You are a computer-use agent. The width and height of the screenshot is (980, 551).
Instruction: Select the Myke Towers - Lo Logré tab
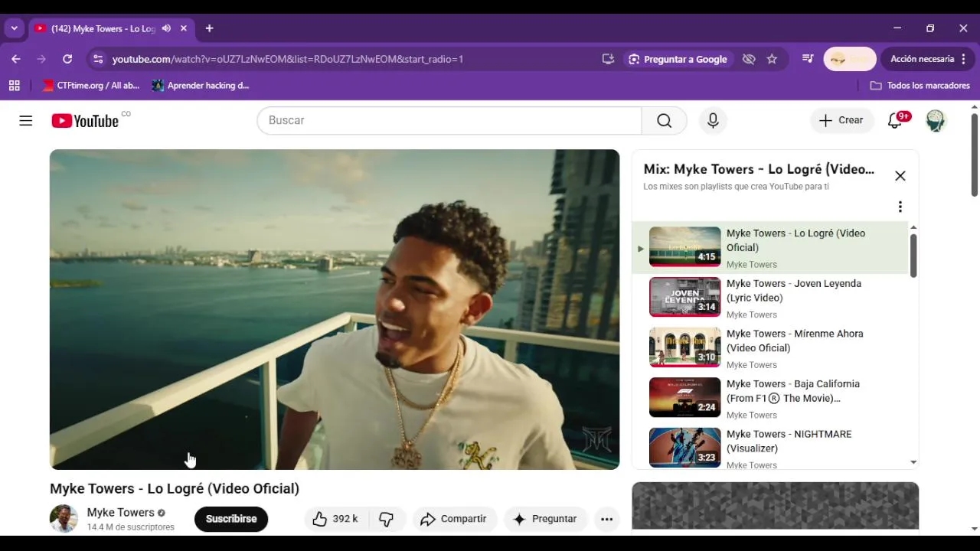[x=103, y=28]
